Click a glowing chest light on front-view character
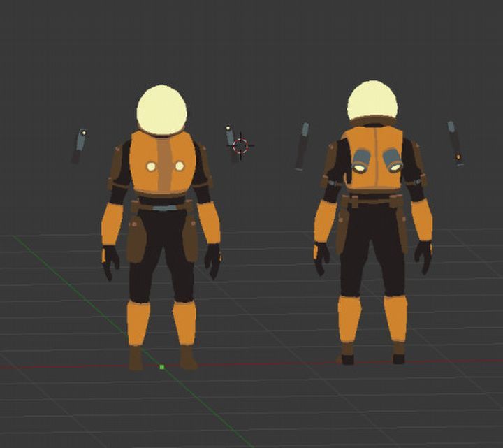503x448 pixels. pyautogui.click(x=150, y=166)
